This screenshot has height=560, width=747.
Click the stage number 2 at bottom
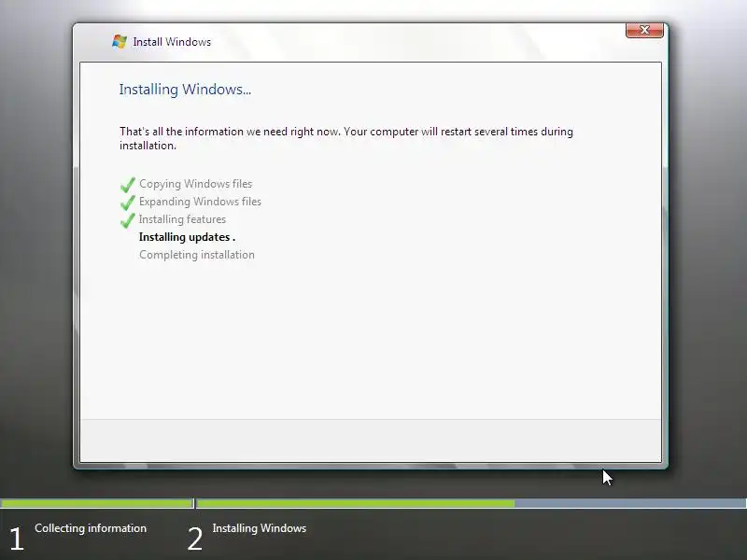tap(195, 539)
